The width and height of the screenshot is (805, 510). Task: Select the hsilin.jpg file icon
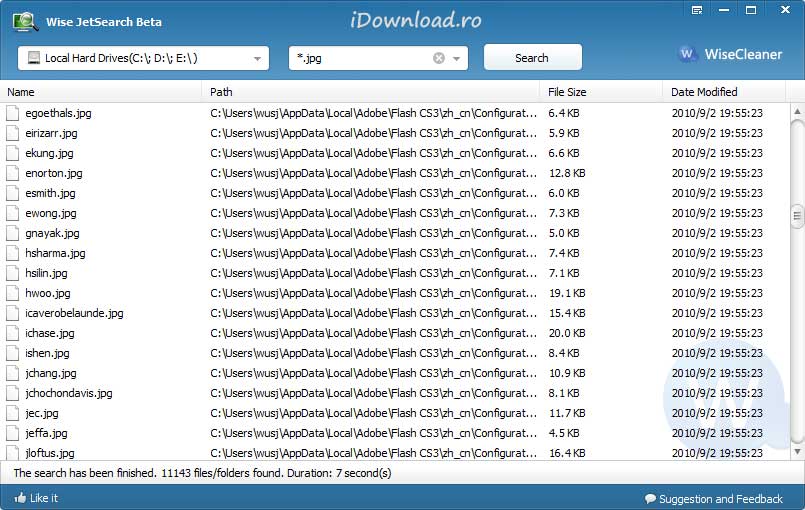click(13, 273)
